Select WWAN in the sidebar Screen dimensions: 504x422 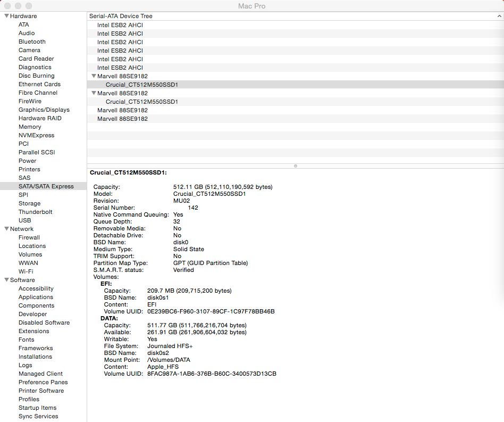[28, 263]
